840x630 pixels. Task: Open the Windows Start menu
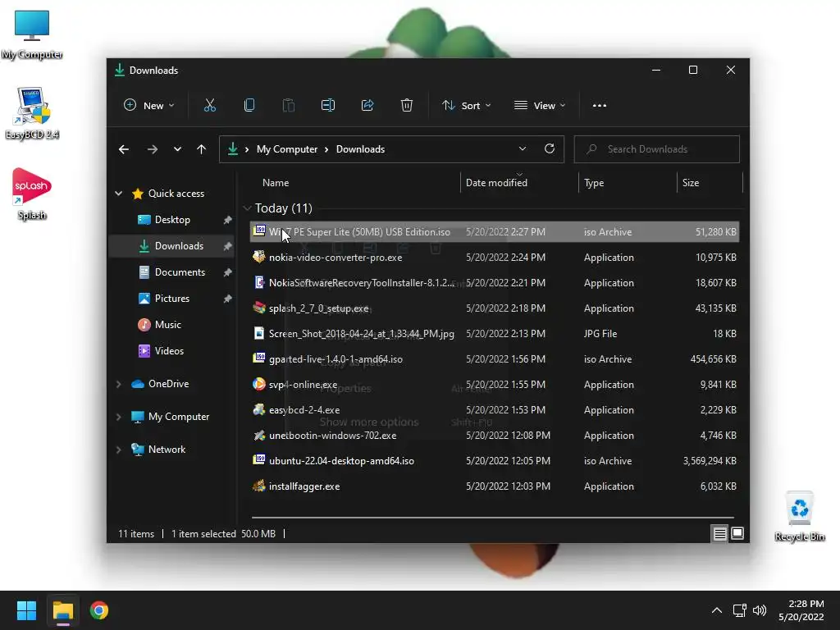[26, 610]
